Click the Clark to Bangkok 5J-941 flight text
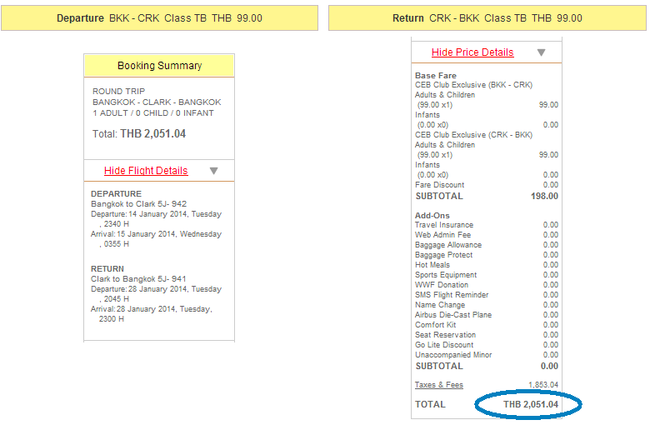The width and height of the screenshot is (650, 425). (138, 279)
